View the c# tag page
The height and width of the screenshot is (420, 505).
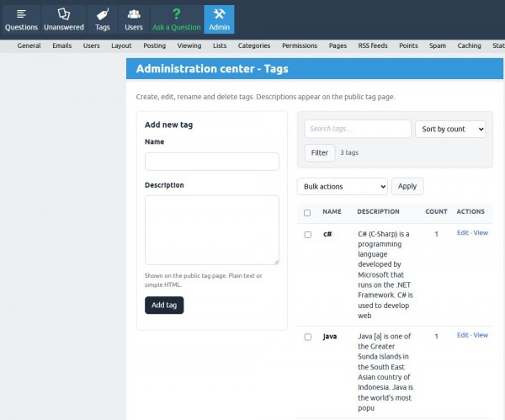click(x=481, y=233)
